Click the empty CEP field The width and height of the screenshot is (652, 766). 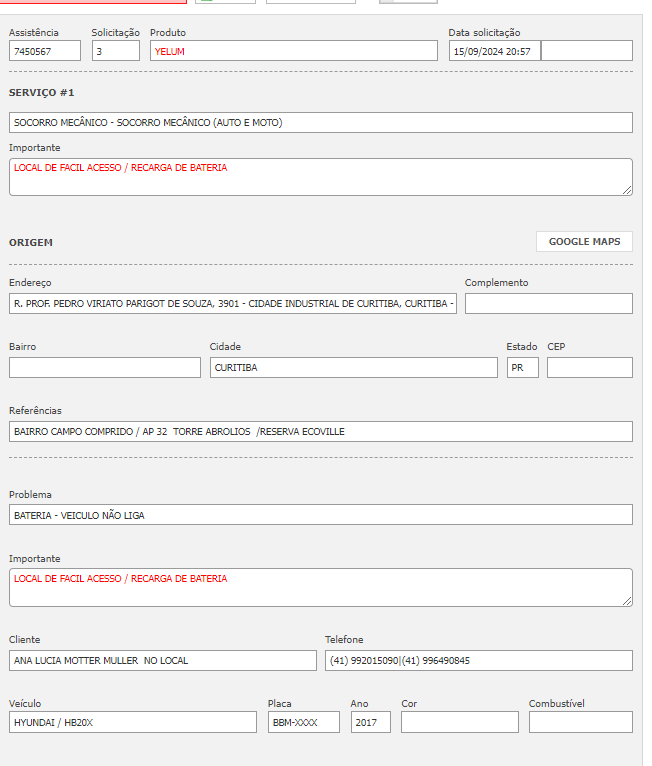click(x=589, y=368)
